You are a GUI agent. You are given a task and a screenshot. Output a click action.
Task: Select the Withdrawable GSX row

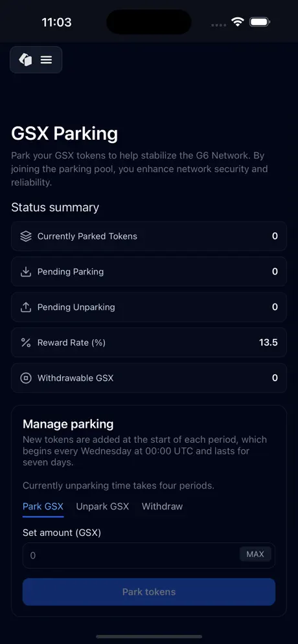click(x=149, y=378)
